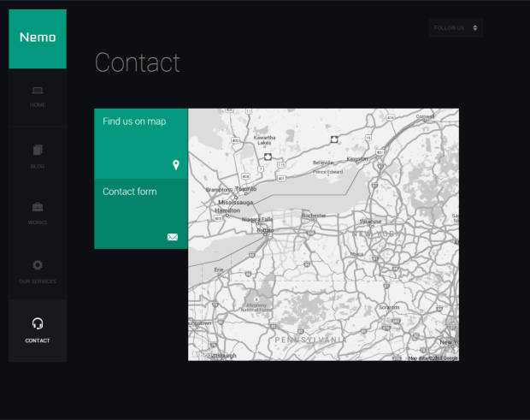Click the map pin location icon

point(176,165)
